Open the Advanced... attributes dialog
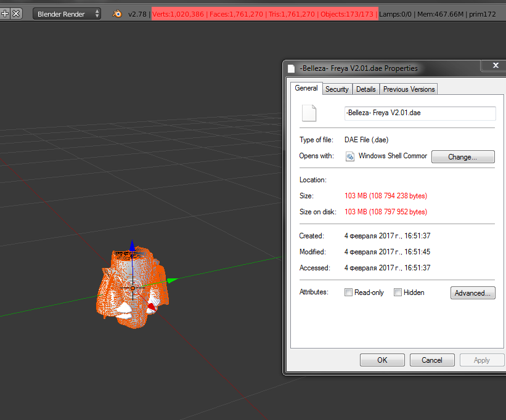The height and width of the screenshot is (420, 506). click(x=473, y=293)
